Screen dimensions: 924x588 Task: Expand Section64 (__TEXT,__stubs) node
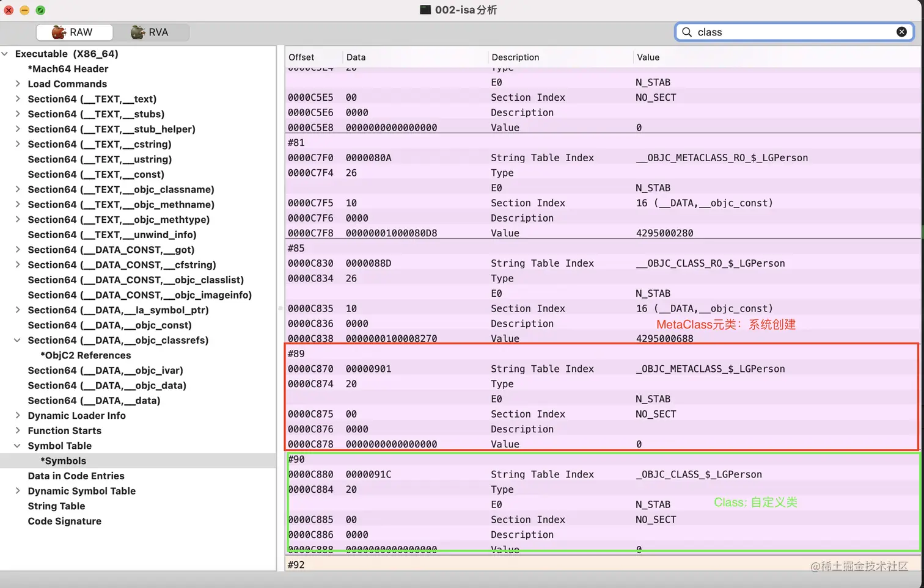point(18,114)
